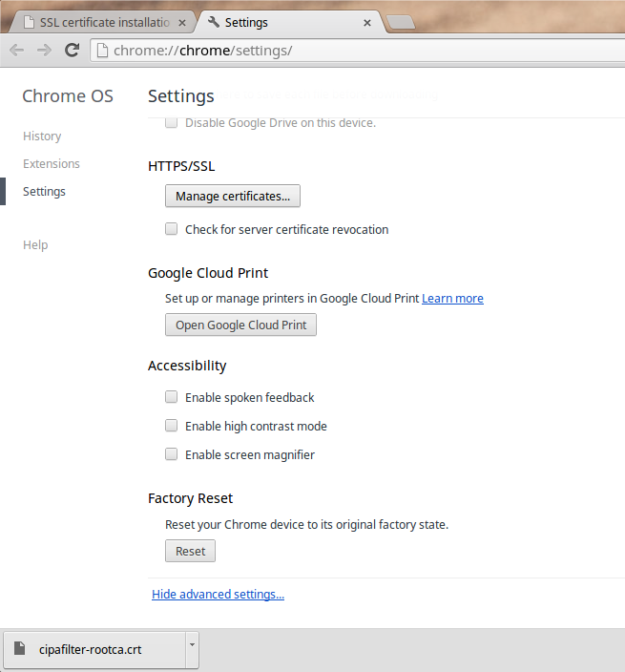The height and width of the screenshot is (672, 625).
Task: Click the page icon on SSL certificate tab
Action: pyautogui.click(x=29, y=22)
